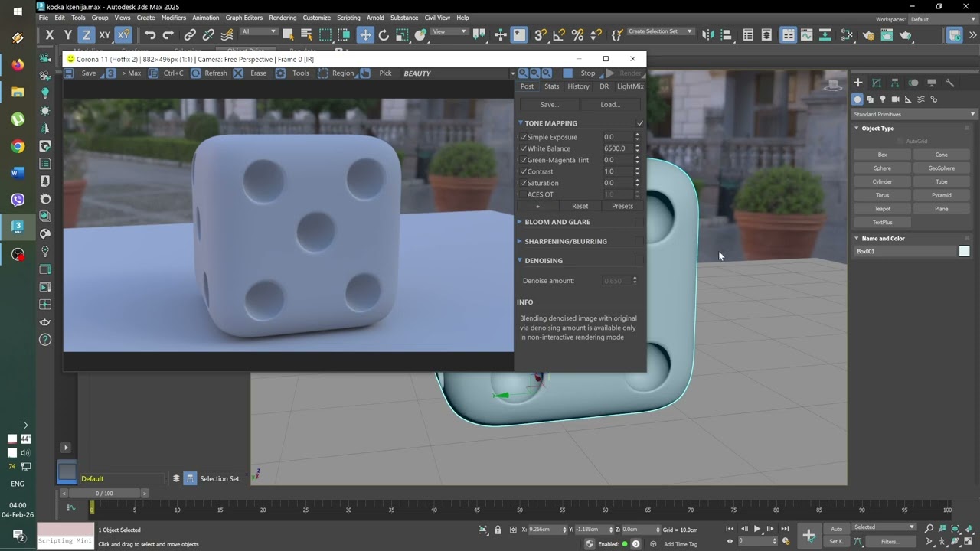
Task: Enable the Denoising section checkbox
Action: (x=639, y=260)
